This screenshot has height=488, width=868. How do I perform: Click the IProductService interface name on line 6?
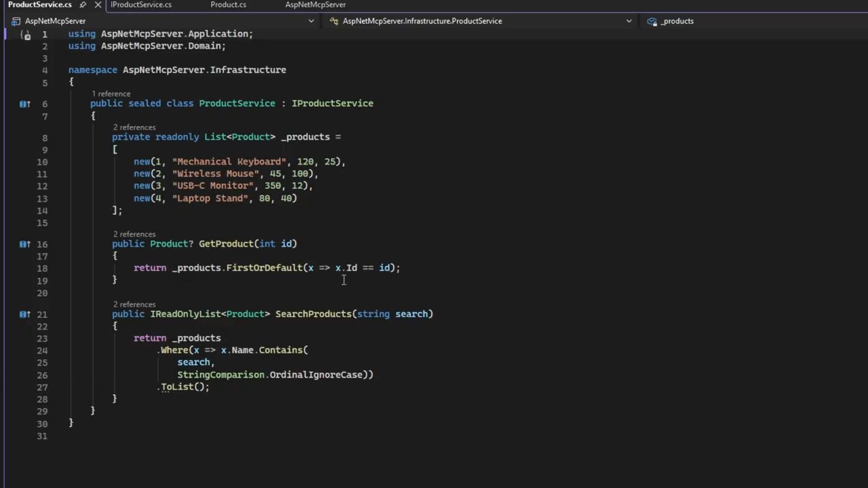click(332, 104)
